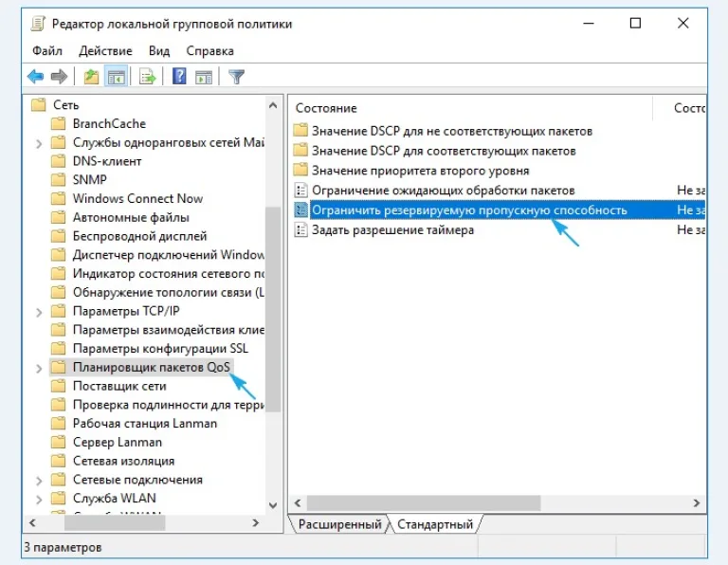
Task: Select "Ограничение ожидающих обработки пакетов" setting
Action: coord(444,191)
